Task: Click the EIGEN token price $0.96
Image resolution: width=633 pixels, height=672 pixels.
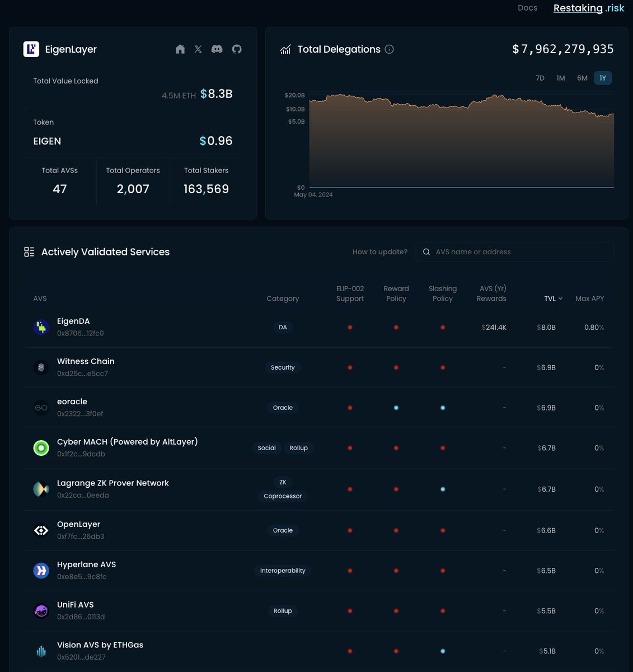Action: 216,141
